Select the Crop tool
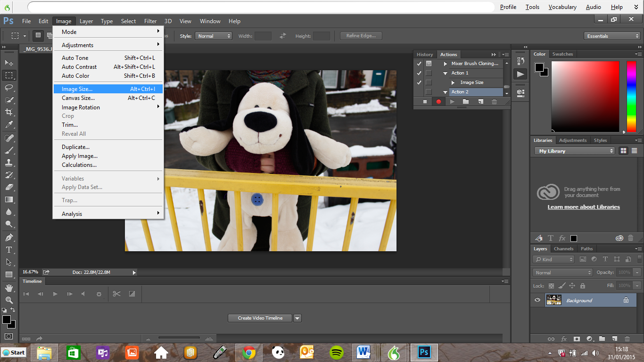This screenshot has width=644, height=362. pos(9,112)
